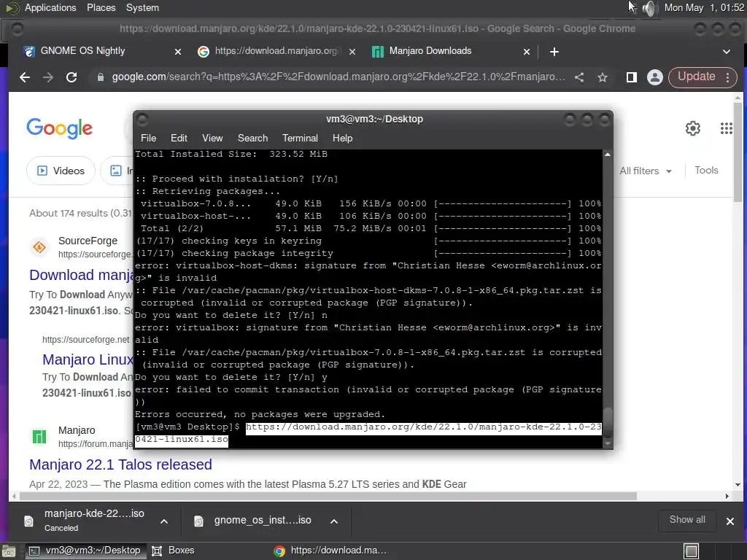The width and height of the screenshot is (747, 560).
Task: Bookmark this page with the star icon
Action: tap(603, 77)
